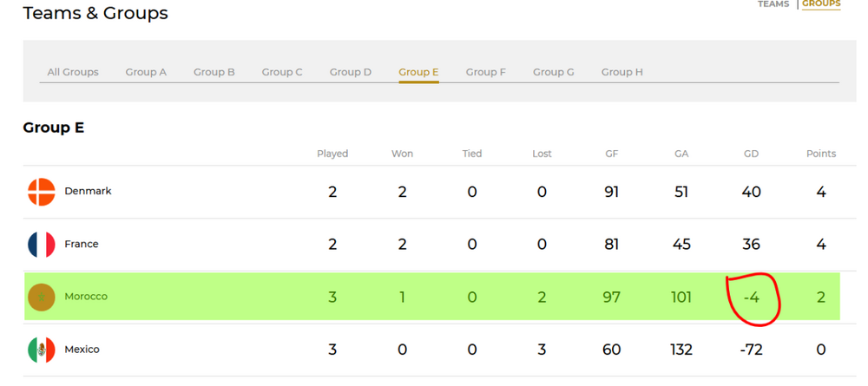Switch to the Group A tab

pos(146,72)
